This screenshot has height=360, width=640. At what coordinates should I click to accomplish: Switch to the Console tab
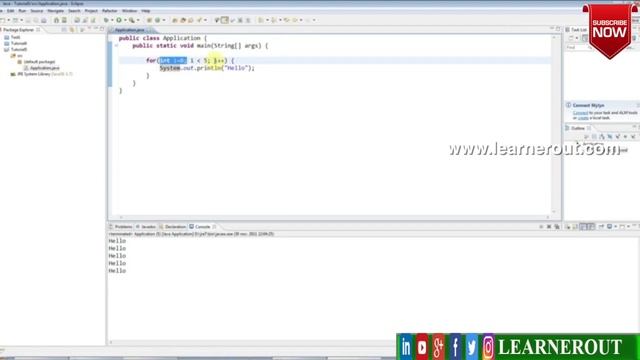[203, 227]
